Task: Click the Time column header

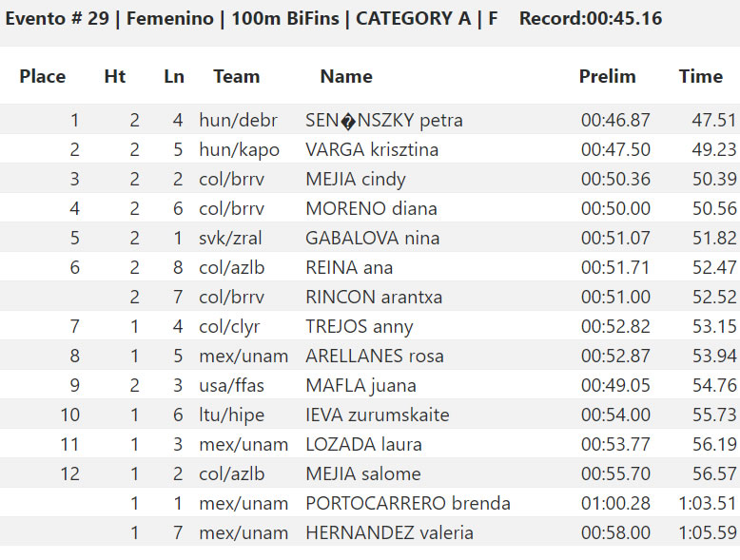Action: [701, 76]
